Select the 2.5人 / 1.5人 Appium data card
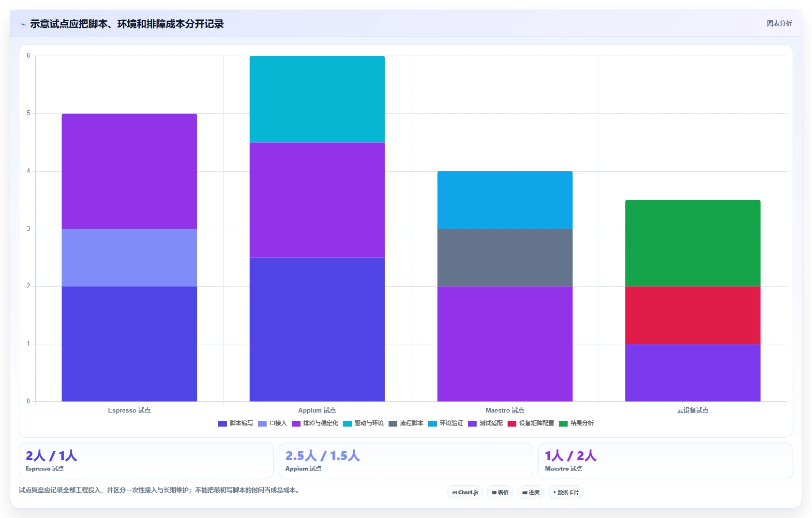 click(x=406, y=460)
